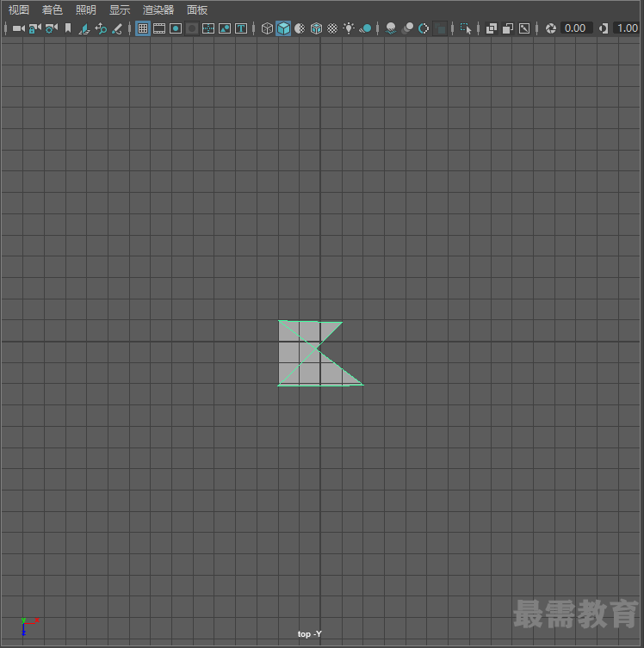This screenshot has width=644, height=648.
Task: Toggle the Resolution Gate icon
Action: click(x=176, y=28)
